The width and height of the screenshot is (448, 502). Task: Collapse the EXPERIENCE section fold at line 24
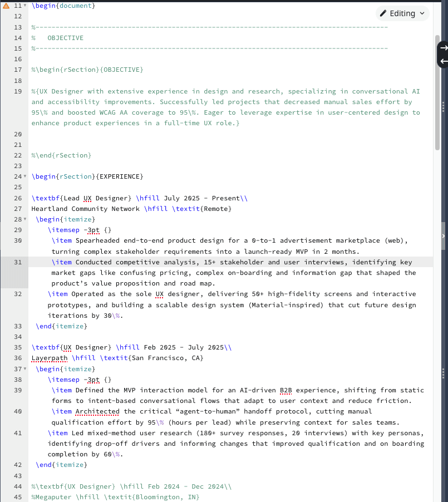click(x=24, y=176)
